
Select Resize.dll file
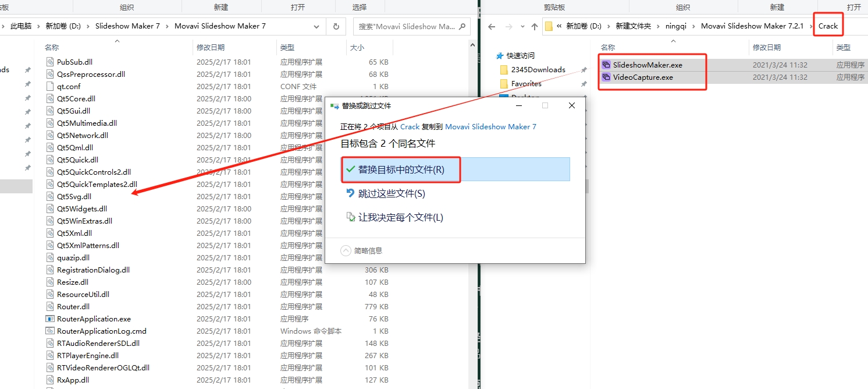point(72,282)
